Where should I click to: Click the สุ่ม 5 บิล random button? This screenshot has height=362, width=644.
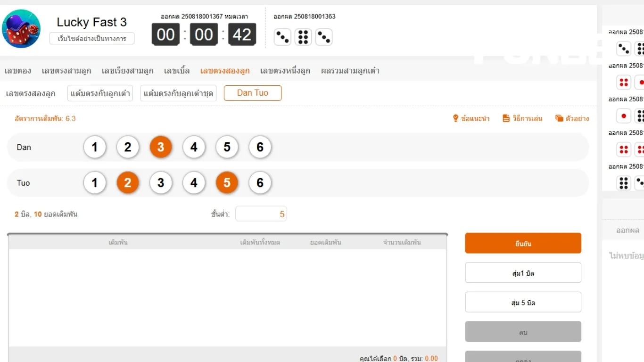tap(523, 303)
